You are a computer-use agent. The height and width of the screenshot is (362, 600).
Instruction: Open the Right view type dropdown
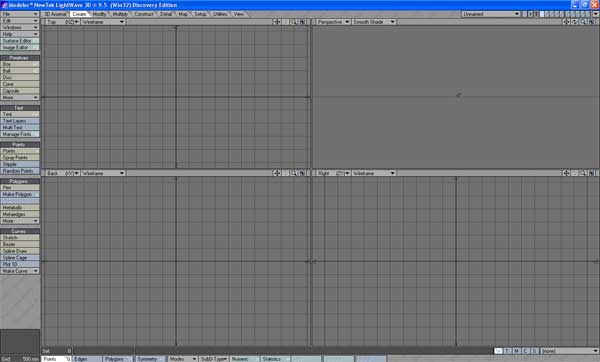coord(333,173)
